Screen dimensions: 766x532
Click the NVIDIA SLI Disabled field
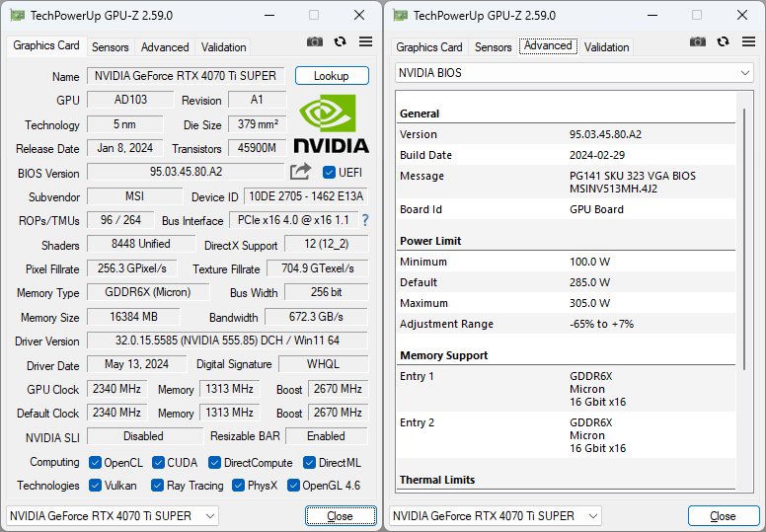[144, 436]
